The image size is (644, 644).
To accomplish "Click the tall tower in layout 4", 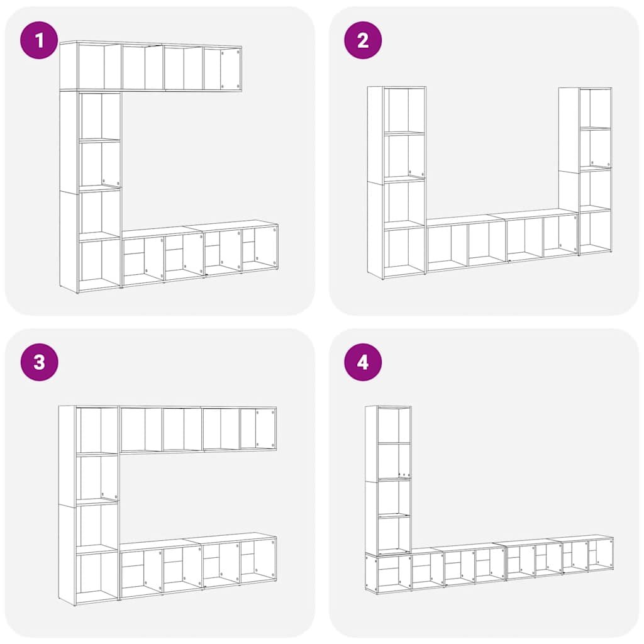I will point(388,480).
